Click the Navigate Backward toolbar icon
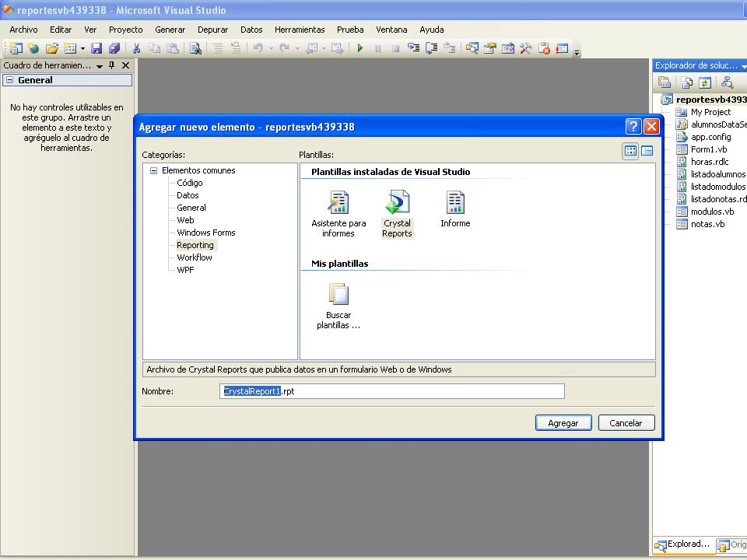 pos(311,48)
